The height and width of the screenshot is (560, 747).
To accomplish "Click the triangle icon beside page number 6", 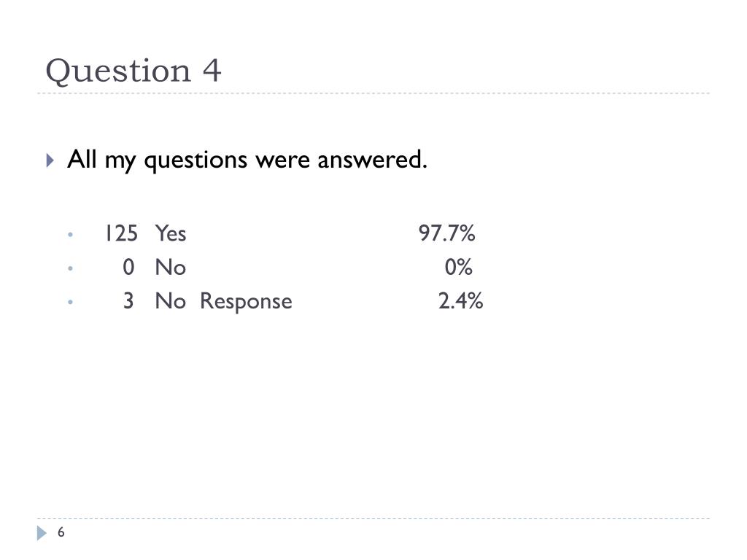I will tap(42, 533).
